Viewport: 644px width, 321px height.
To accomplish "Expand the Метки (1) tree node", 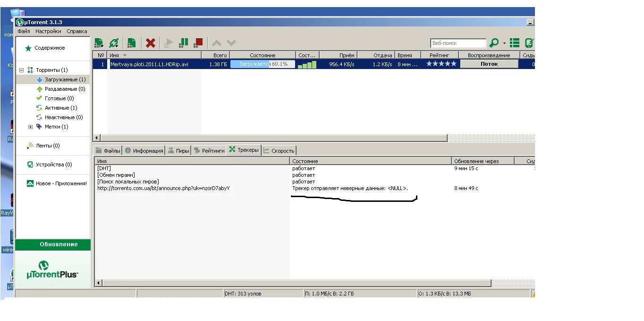I will click(x=31, y=127).
